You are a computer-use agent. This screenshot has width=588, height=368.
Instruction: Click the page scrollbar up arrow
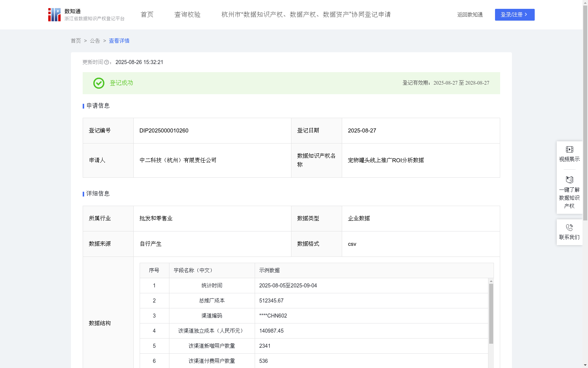(x=585, y=3)
